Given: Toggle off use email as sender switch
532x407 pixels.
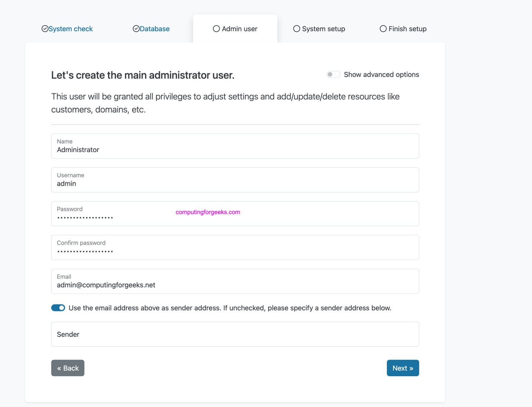Looking at the screenshot, I should click(x=58, y=308).
